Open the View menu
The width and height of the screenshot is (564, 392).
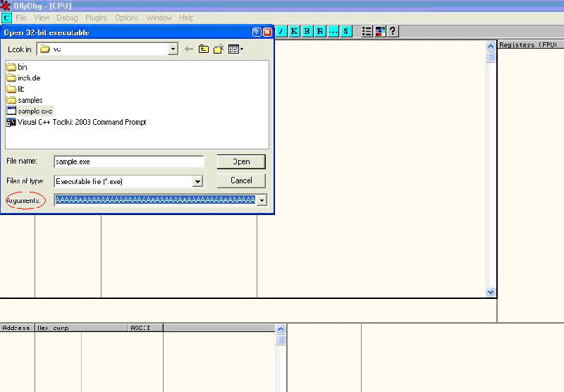tap(42, 18)
